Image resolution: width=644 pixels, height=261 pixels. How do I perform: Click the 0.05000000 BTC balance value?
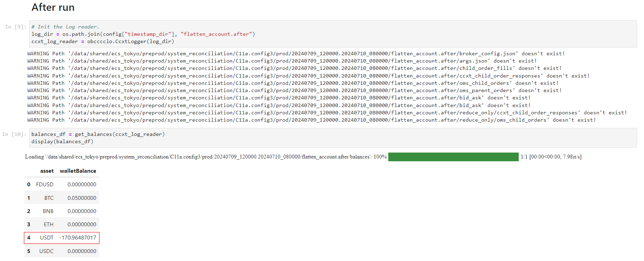(82, 198)
